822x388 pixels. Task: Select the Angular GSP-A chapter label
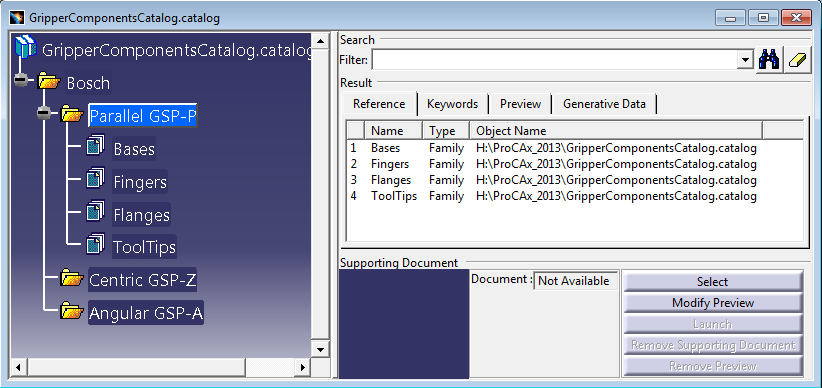(x=146, y=313)
